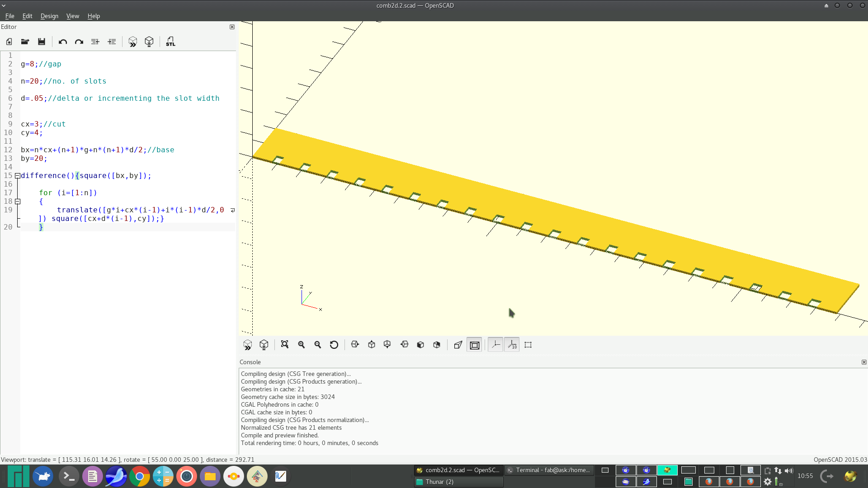Image resolution: width=868 pixels, height=488 pixels.
Task: Close the Console panel
Action: point(864,362)
